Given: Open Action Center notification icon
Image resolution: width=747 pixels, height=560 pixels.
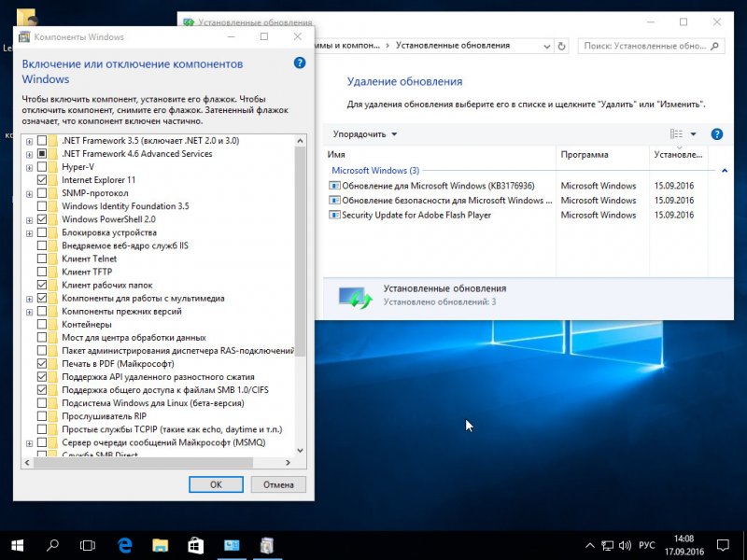Looking at the screenshot, I should 723,545.
